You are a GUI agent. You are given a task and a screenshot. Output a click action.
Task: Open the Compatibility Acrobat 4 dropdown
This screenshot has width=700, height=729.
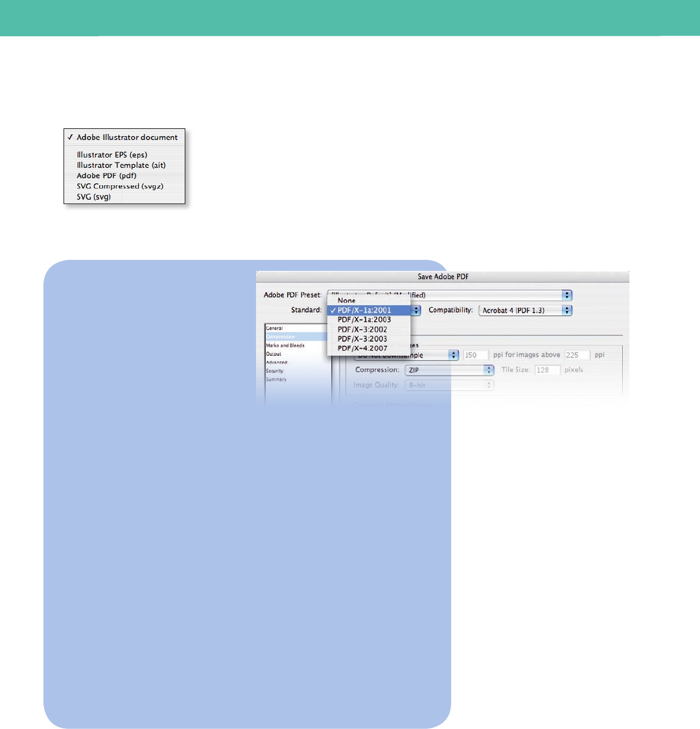click(x=525, y=310)
